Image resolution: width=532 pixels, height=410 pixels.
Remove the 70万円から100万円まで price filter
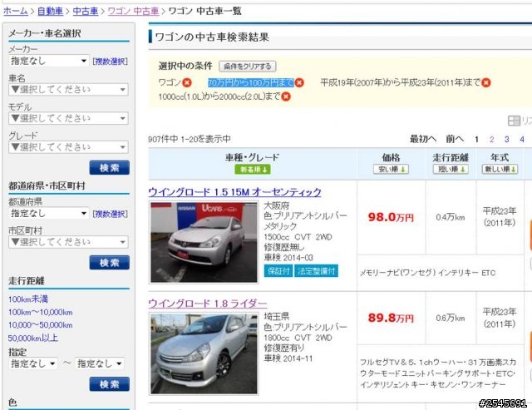(299, 83)
